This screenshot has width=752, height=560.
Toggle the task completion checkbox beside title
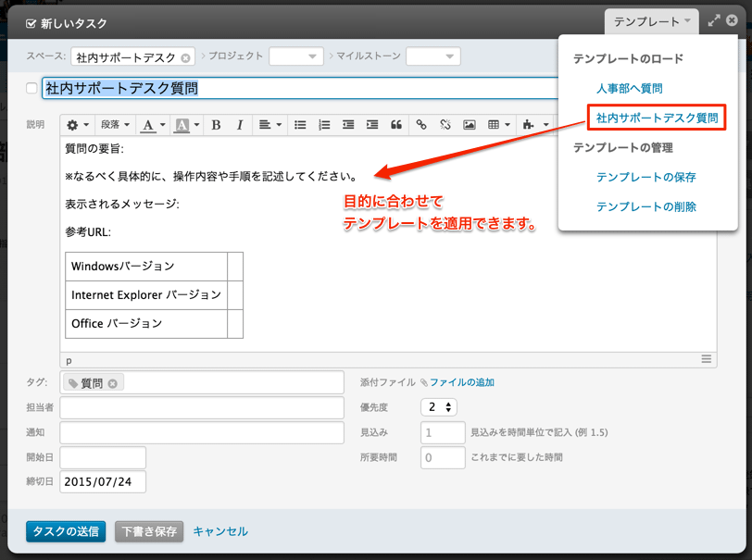[x=31, y=88]
